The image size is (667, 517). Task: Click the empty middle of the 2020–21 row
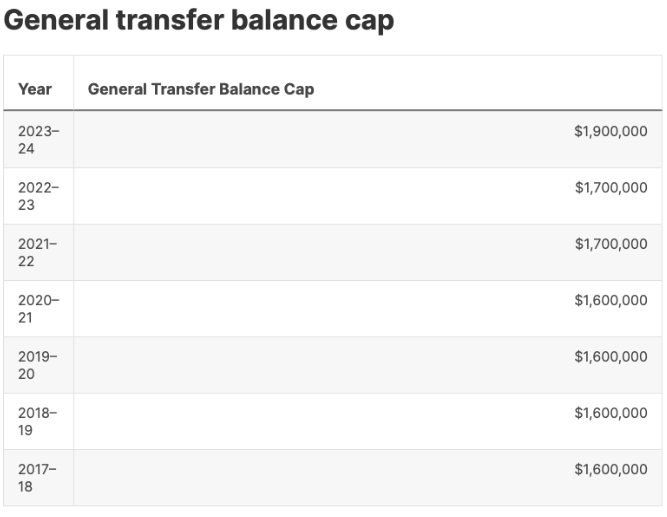pos(320,308)
